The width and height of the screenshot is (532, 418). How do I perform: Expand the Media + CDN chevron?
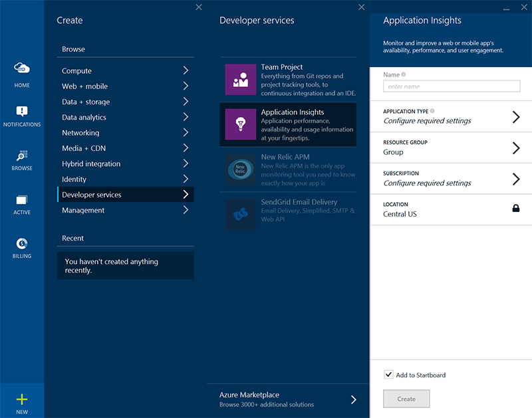[x=186, y=148]
